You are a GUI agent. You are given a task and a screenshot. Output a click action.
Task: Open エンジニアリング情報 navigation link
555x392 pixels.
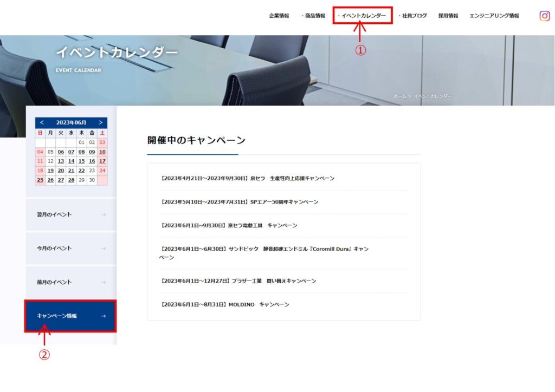pyautogui.click(x=494, y=16)
